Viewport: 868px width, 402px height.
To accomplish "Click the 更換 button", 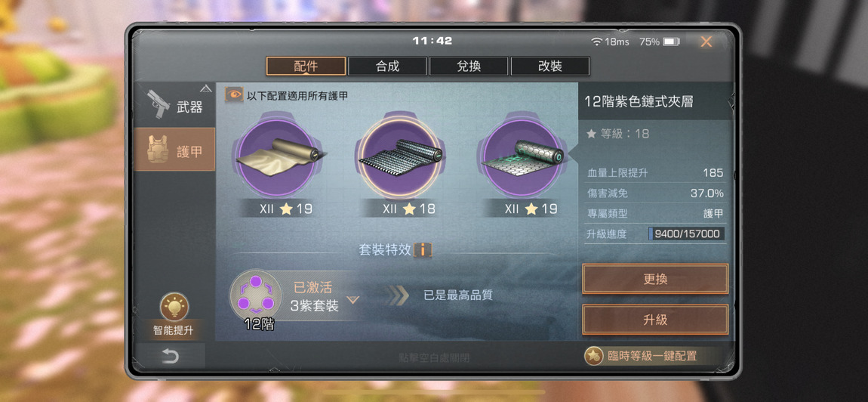I will tap(655, 279).
